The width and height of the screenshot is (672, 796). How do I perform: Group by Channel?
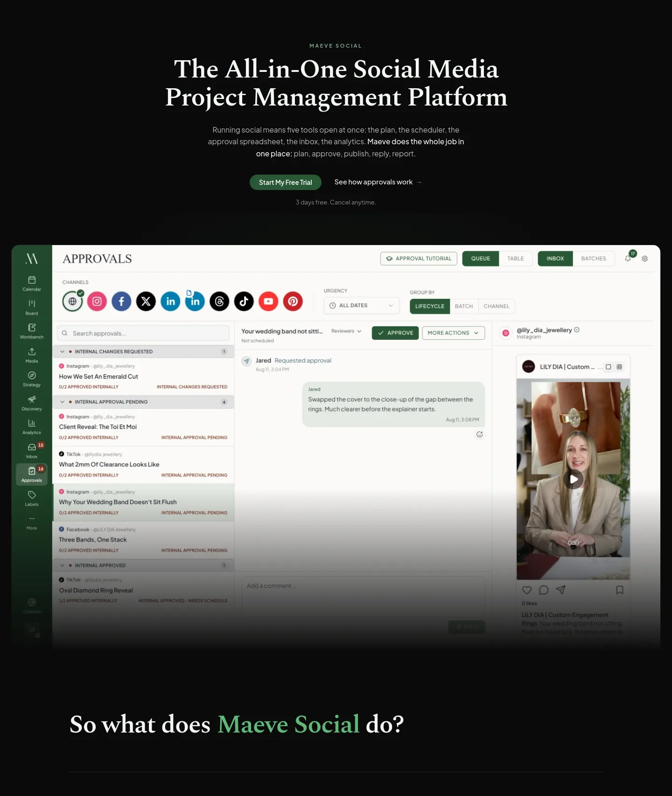click(497, 306)
